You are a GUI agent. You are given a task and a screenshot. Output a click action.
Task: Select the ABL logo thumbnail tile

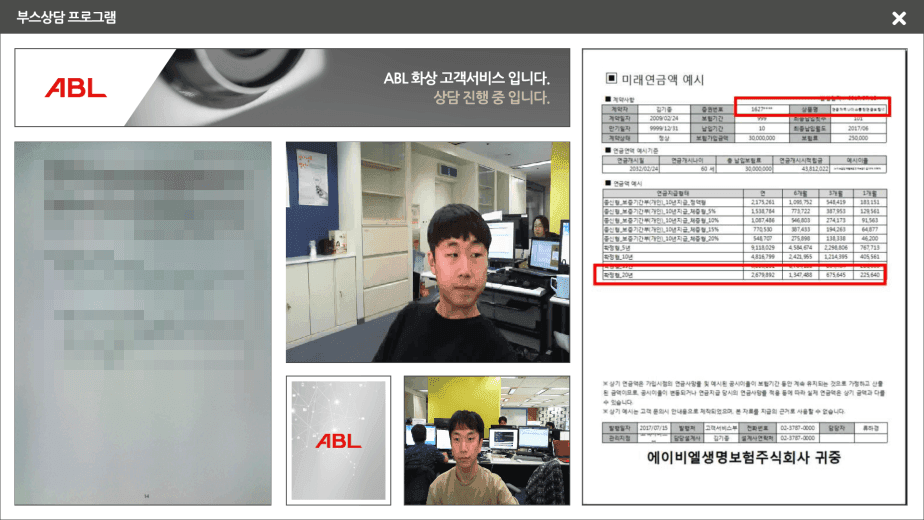point(338,440)
